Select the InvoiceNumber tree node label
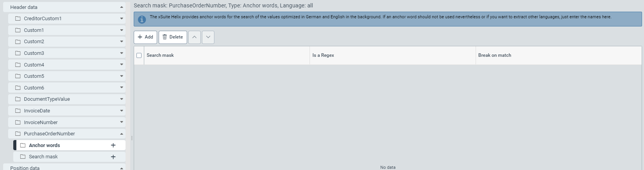The height and width of the screenshot is (170, 644). pyautogui.click(x=41, y=122)
